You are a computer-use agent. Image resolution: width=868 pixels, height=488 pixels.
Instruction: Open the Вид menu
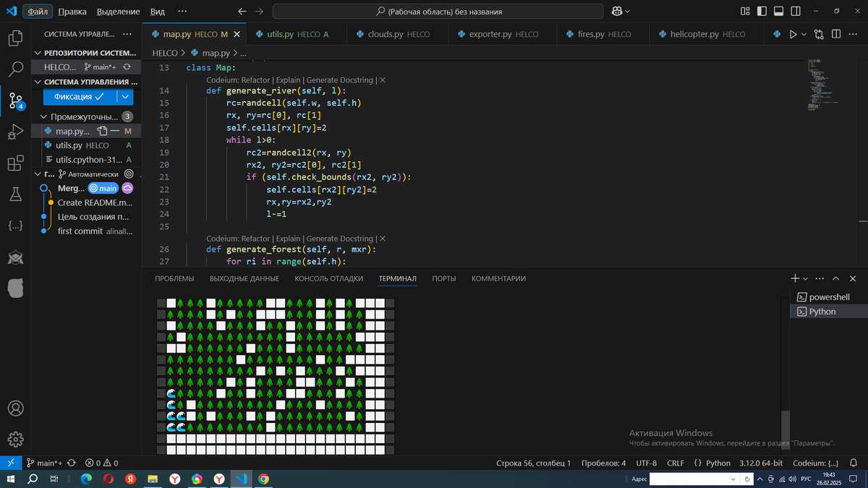158,12
